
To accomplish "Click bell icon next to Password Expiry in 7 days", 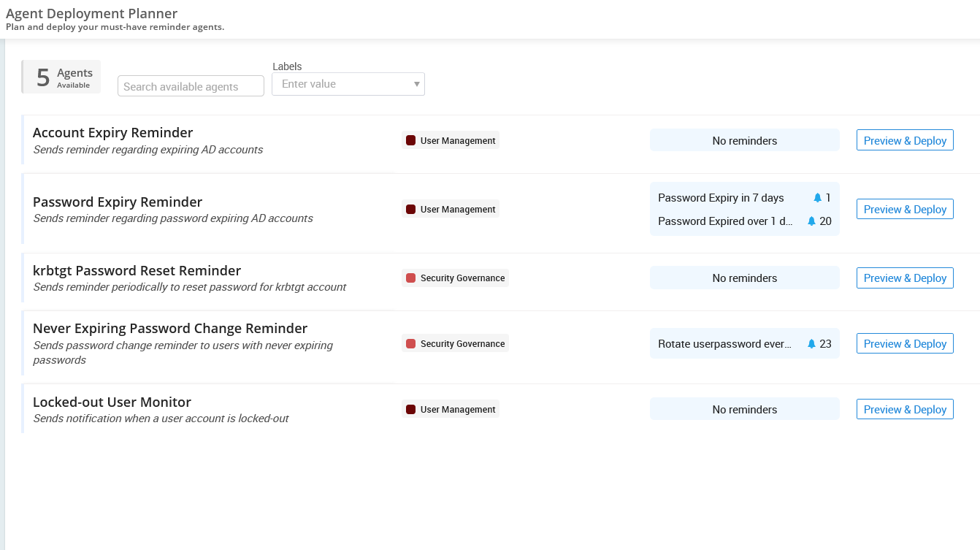I will [817, 198].
